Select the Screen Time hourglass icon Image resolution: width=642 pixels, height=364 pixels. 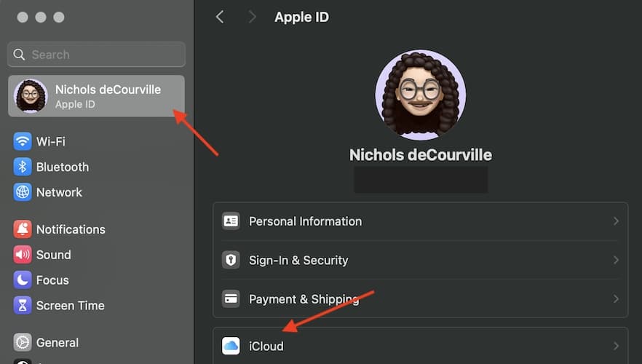coord(23,306)
